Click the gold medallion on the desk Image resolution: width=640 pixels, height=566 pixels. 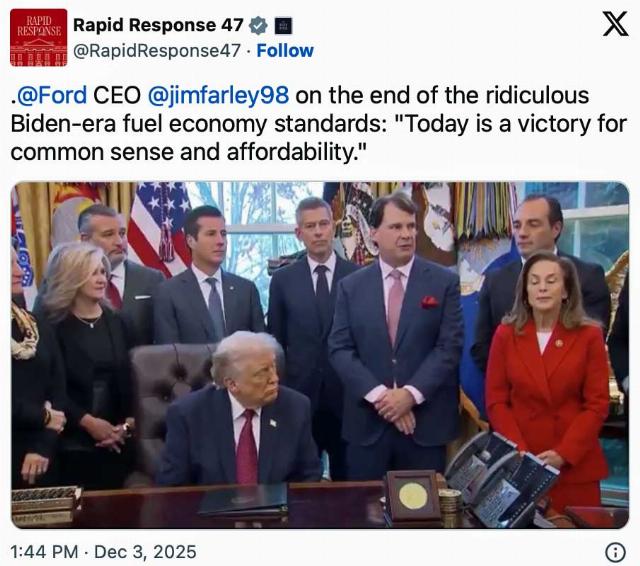tap(413, 495)
